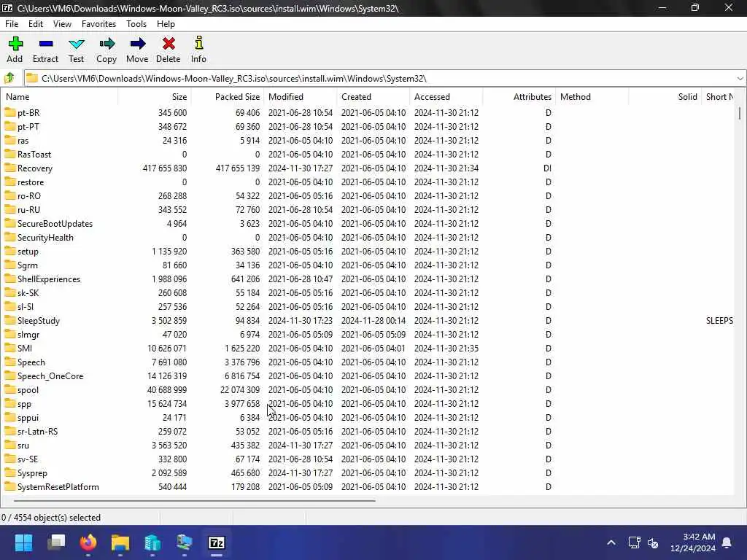747x560 pixels.
Task: Sort by the Attributes column header
Action: point(519,97)
